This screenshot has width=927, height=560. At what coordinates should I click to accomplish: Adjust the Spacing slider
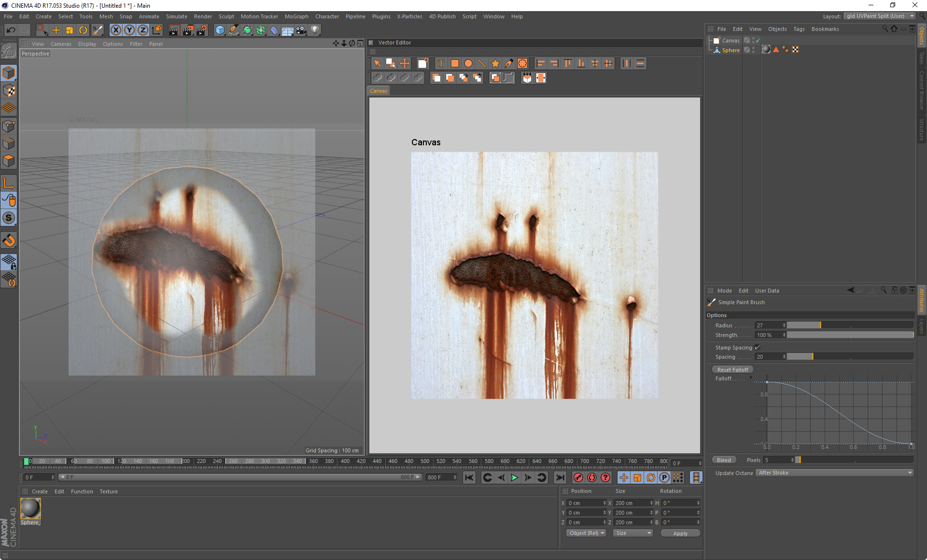click(850, 357)
